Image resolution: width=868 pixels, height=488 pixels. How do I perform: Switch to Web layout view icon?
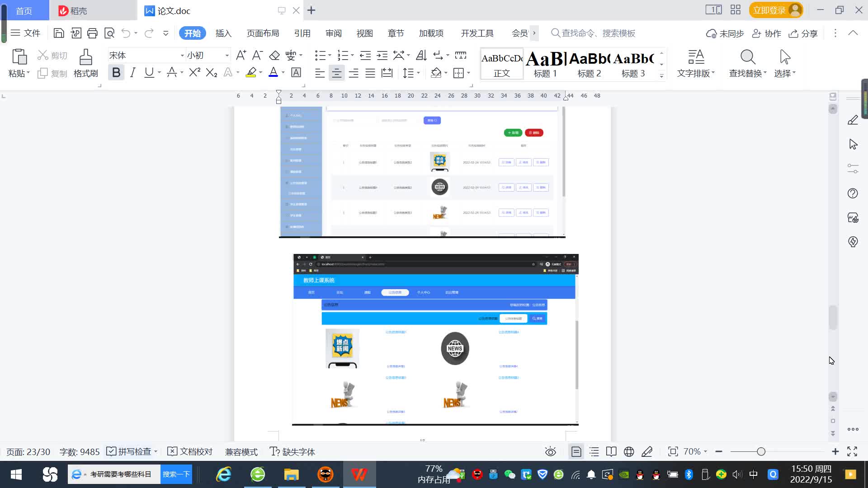pyautogui.click(x=629, y=451)
